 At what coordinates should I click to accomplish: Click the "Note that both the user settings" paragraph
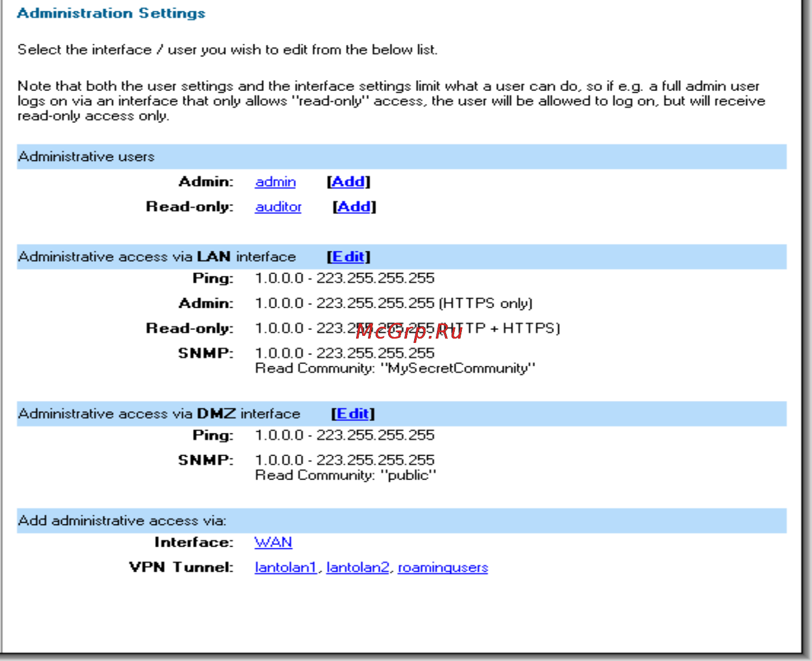[x=391, y=101]
